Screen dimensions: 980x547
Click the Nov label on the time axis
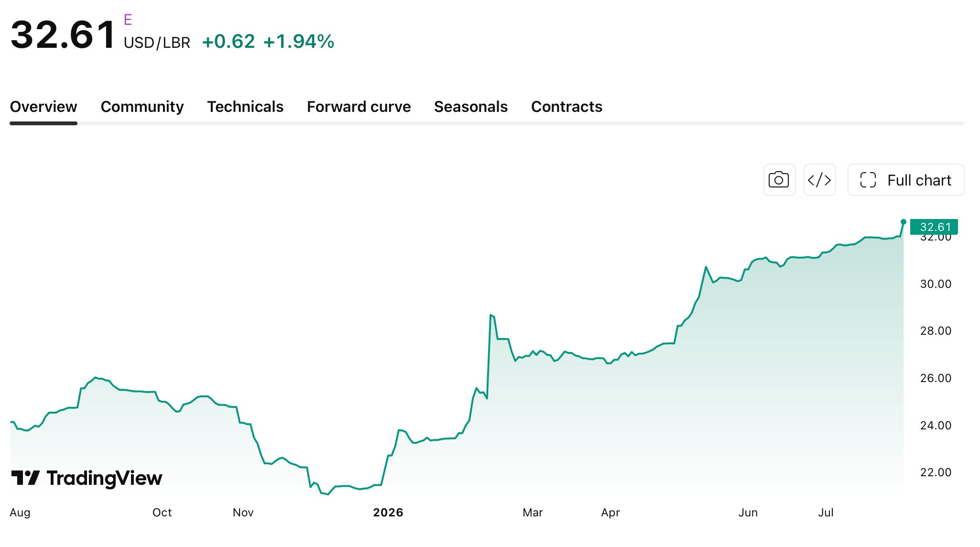point(243,513)
